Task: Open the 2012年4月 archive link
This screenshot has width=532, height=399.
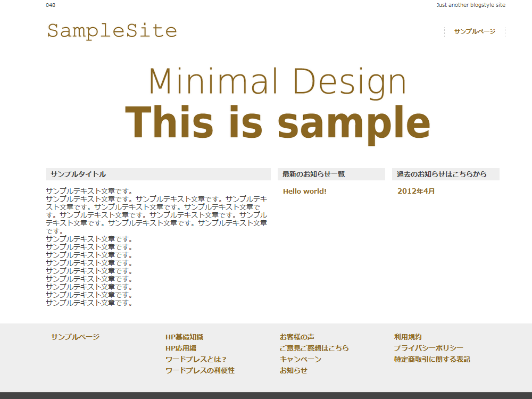Action: pos(416,192)
